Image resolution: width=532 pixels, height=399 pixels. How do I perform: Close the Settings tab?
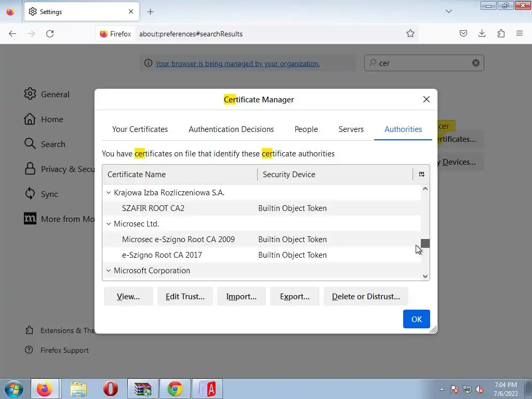(130, 11)
